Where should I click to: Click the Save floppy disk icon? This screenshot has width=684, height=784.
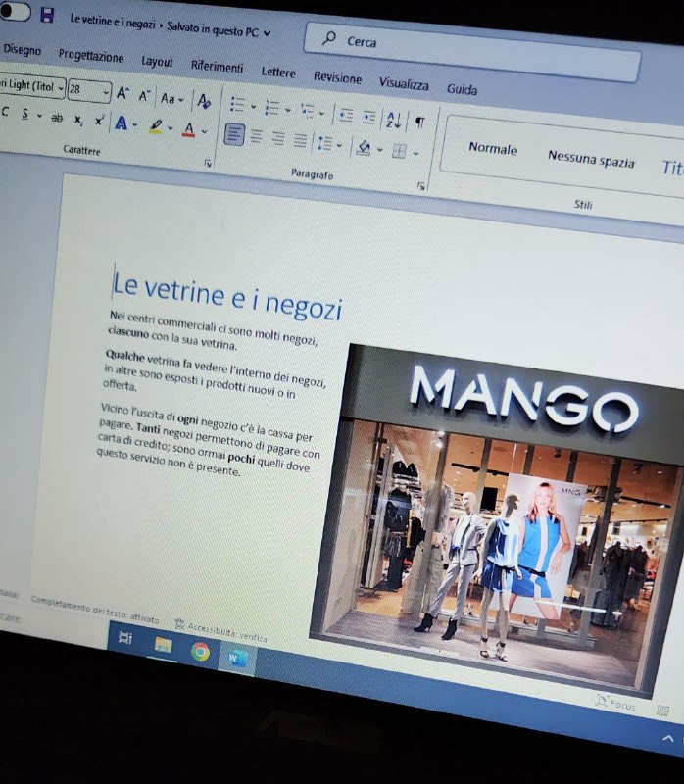(46, 17)
